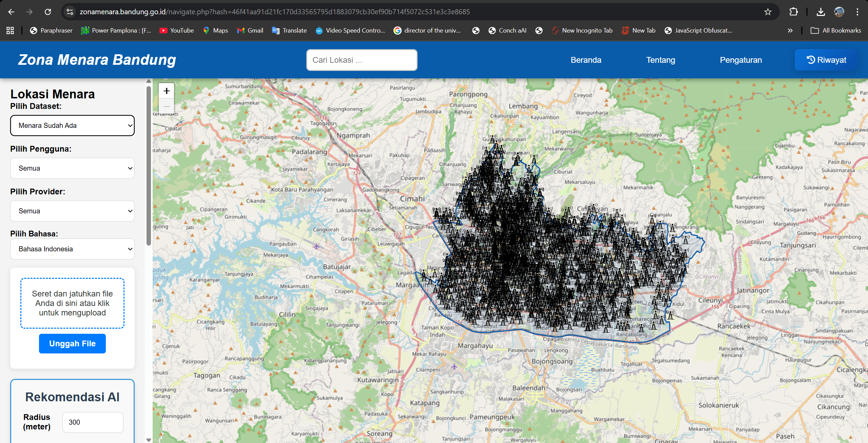Reload the current page
The width and height of the screenshot is (868, 443).
[48, 12]
